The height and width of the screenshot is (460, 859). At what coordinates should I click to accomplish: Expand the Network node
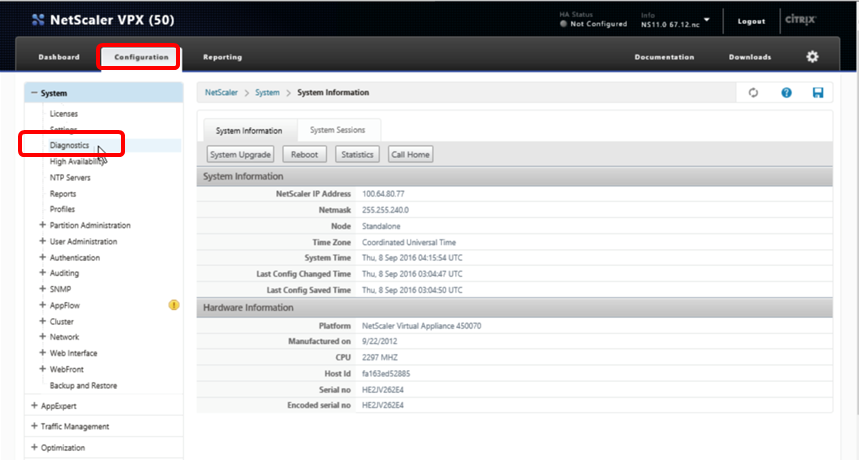pyautogui.click(x=42, y=337)
